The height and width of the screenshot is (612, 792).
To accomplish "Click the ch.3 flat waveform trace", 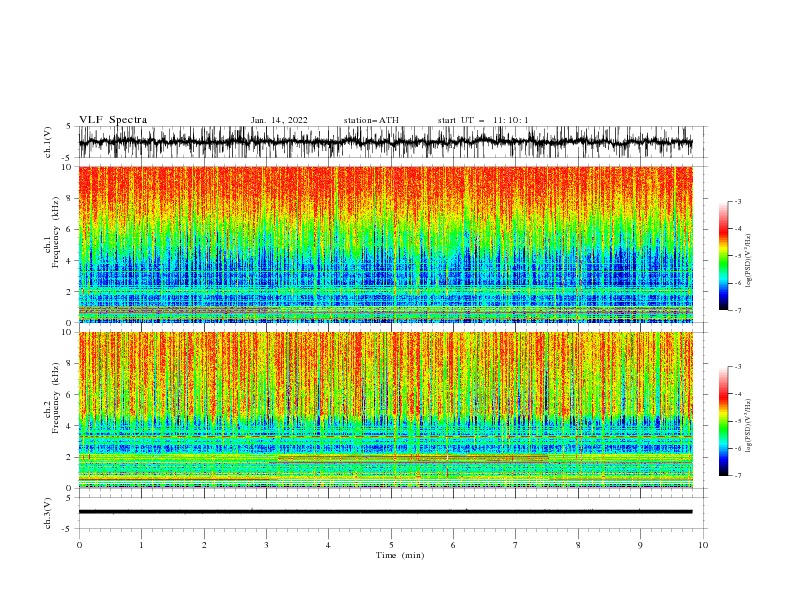I will (385, 512).
